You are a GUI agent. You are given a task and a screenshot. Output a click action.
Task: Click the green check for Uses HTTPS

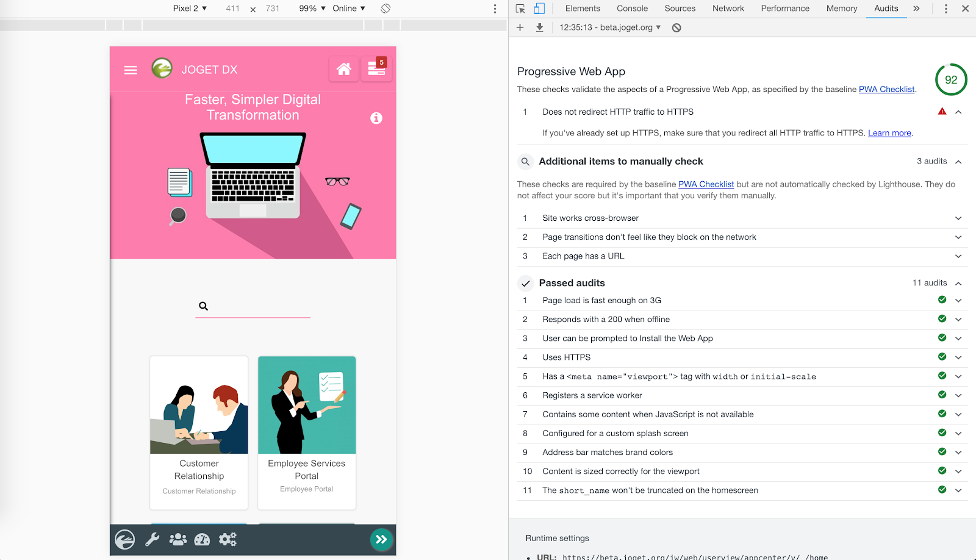pyautogui.click(x=942, y=357)
